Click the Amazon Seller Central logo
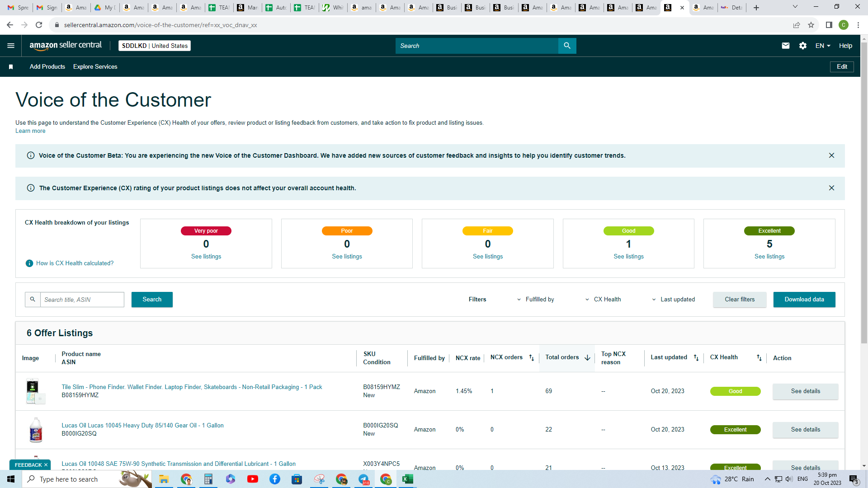The height and width of the screenshot is (488, 868). 66,46
